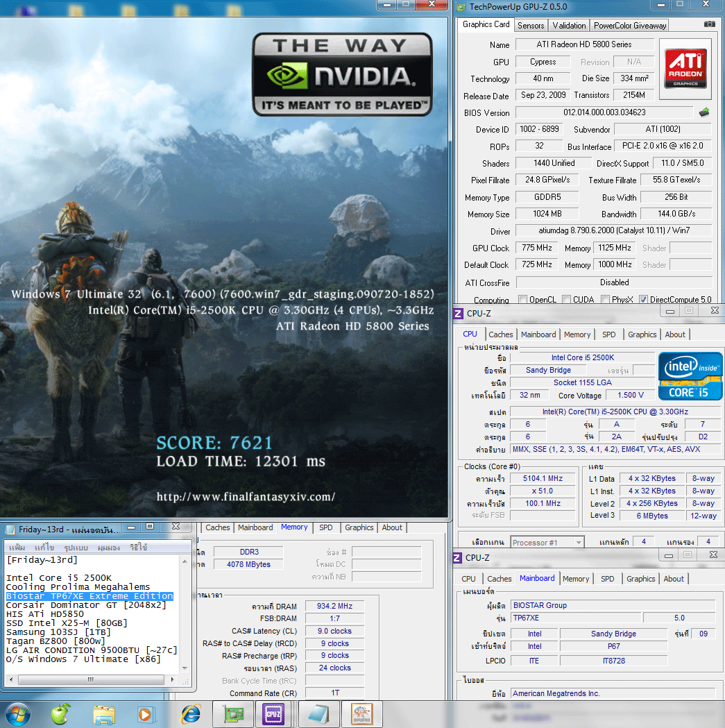This screenshot has width=725, height=728.
Task: Expand the Processor #1 selection dropdown
Action: 579,542
